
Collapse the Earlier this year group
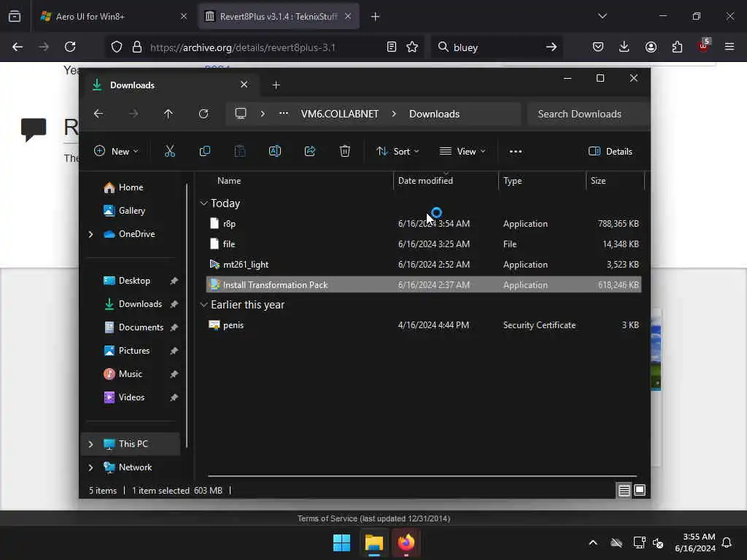tap(204, 305)
